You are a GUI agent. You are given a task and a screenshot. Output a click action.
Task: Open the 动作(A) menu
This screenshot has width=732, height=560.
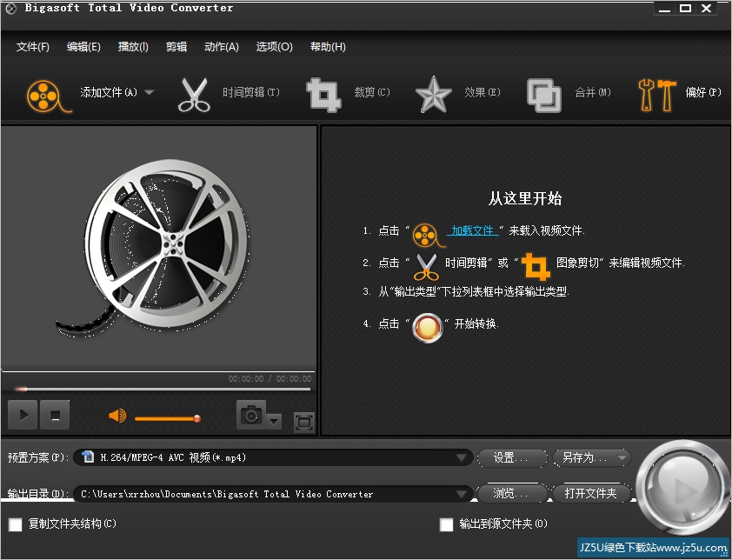click(222, 47)
